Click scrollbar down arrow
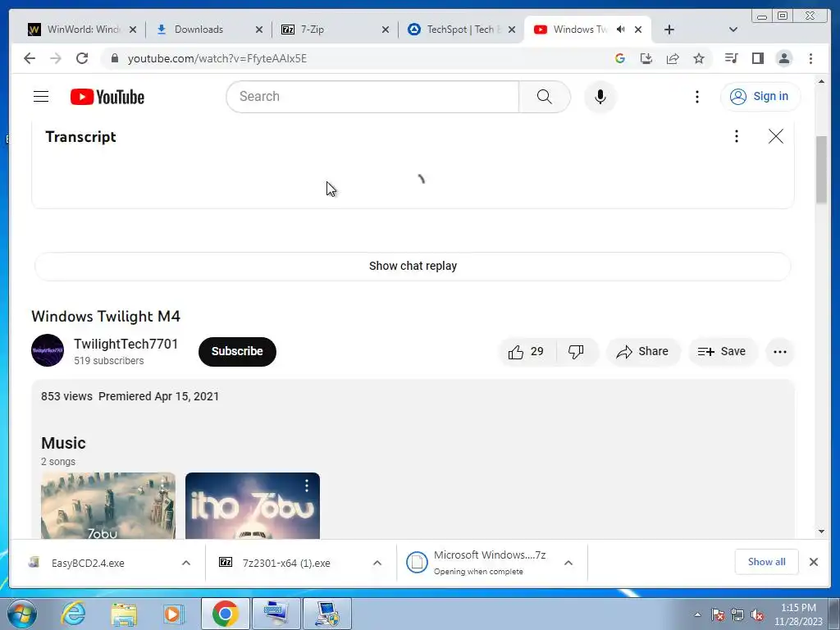Image resolution: width=840 pixels, height=630 pixels. [x=821, y=532]
